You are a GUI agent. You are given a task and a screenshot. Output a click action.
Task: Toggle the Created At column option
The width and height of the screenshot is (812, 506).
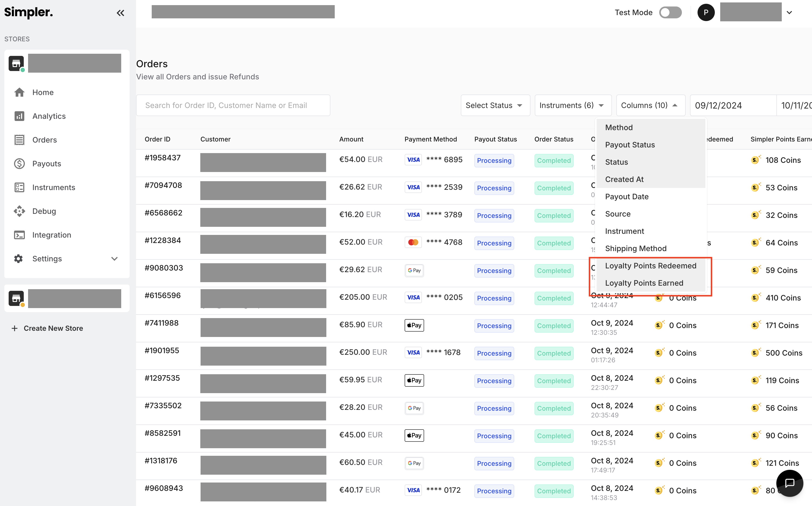click(651, 179)
